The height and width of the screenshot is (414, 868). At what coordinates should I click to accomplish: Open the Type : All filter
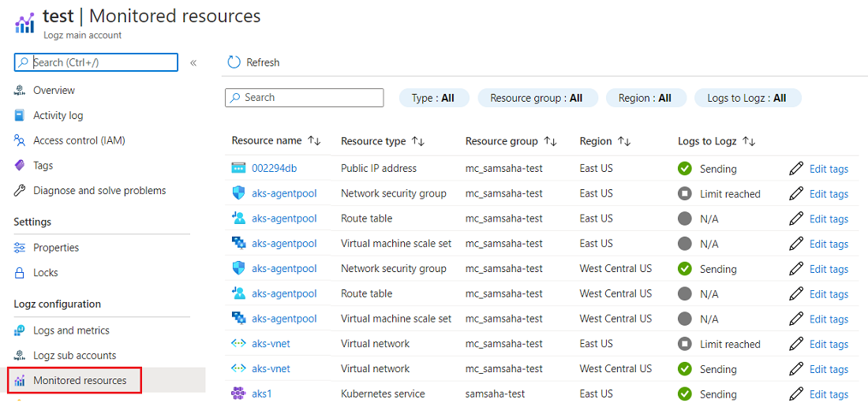click(433, 98)
